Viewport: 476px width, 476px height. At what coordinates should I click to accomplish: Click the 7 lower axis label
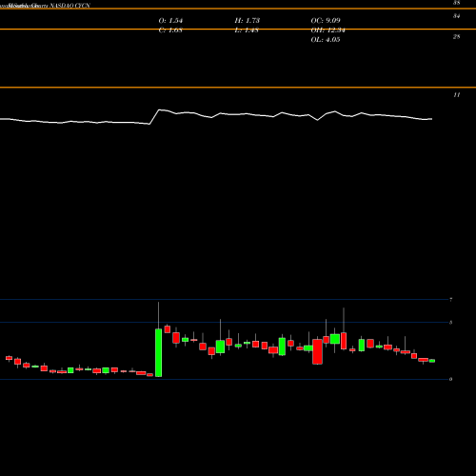click(x=450, y=300)
